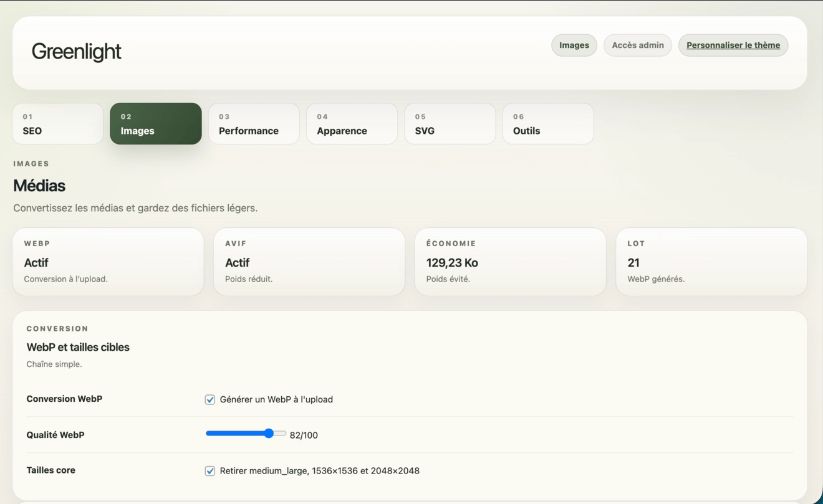Select the WEBP Actif stat card
This screenshot has width=823, height=504.
(x=108, y=261)
